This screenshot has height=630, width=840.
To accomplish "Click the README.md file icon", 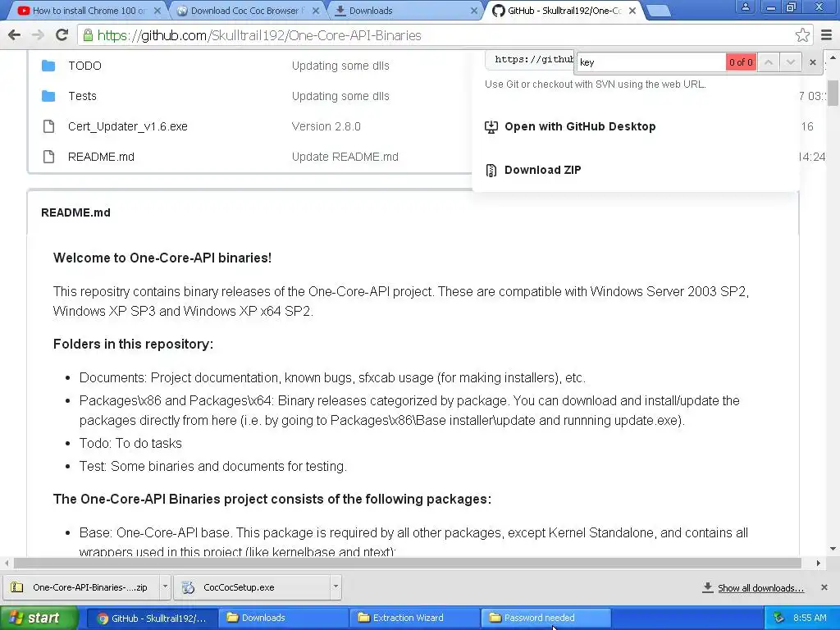I will point(48,157).
